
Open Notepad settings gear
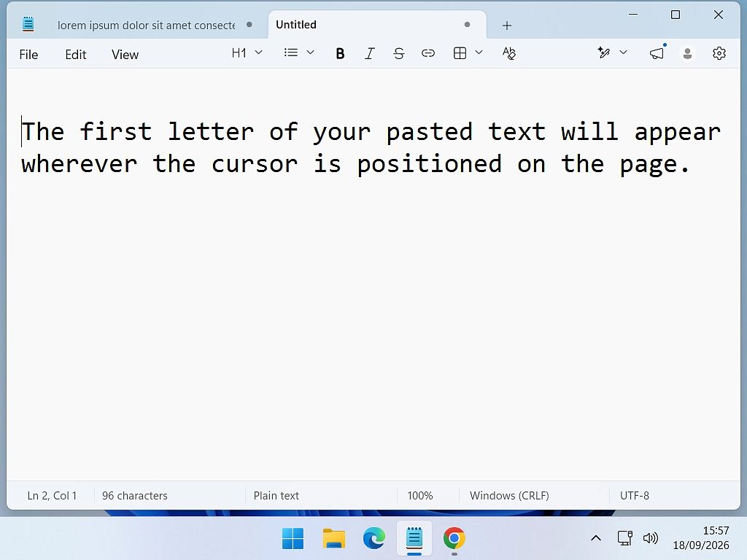719,52
